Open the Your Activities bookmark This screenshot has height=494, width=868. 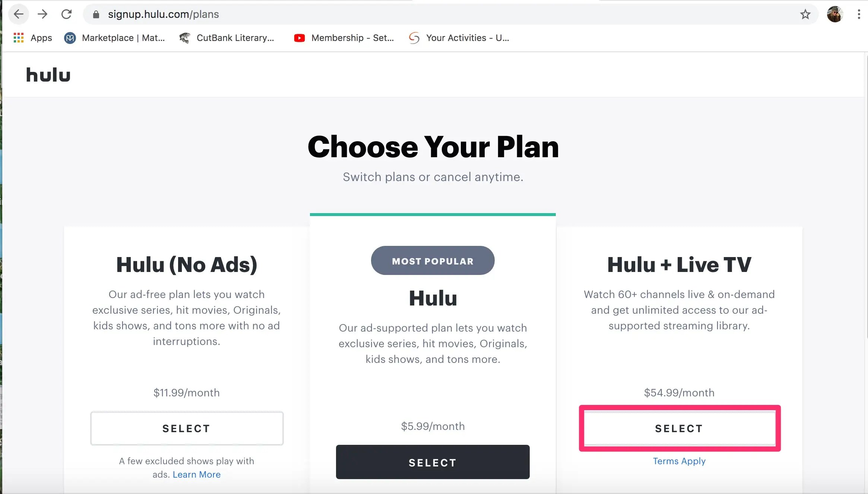[459, 38]
